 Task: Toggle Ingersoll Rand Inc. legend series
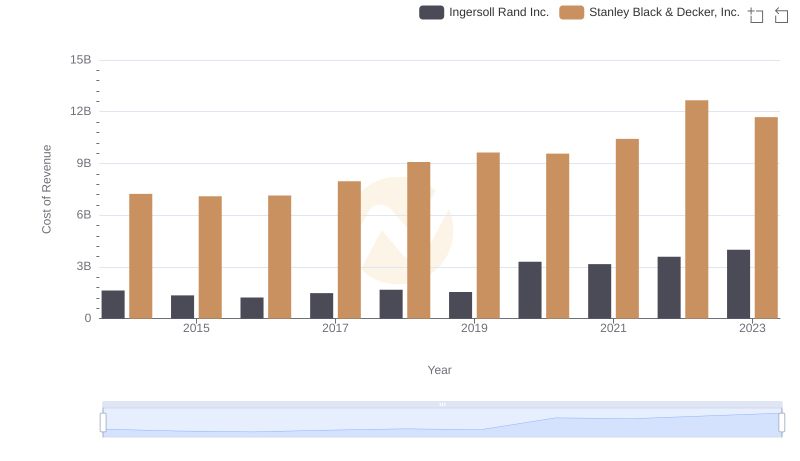click(484, 12)
